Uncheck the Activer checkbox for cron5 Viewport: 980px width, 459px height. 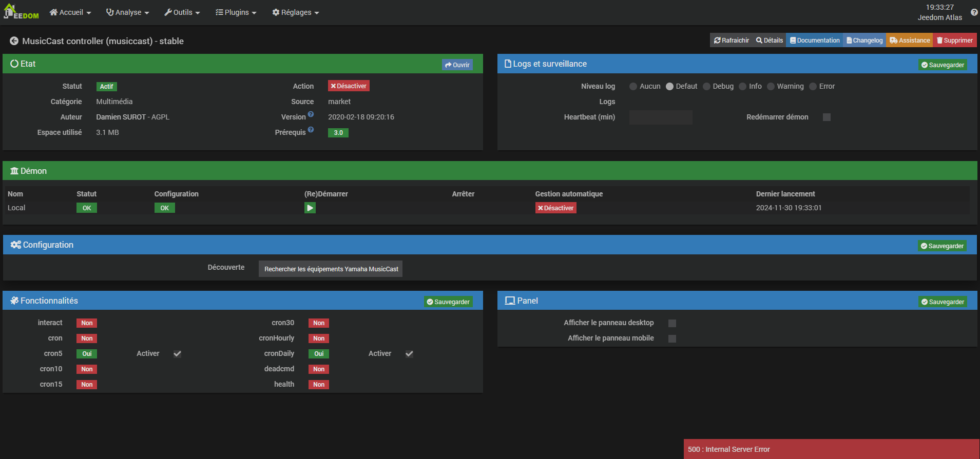[x=177, y=354]
